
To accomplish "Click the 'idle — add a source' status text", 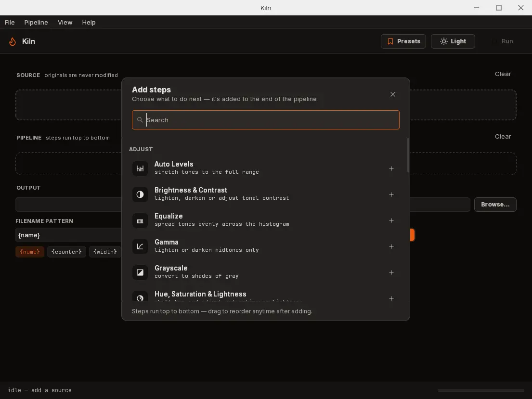I will 39,390.
